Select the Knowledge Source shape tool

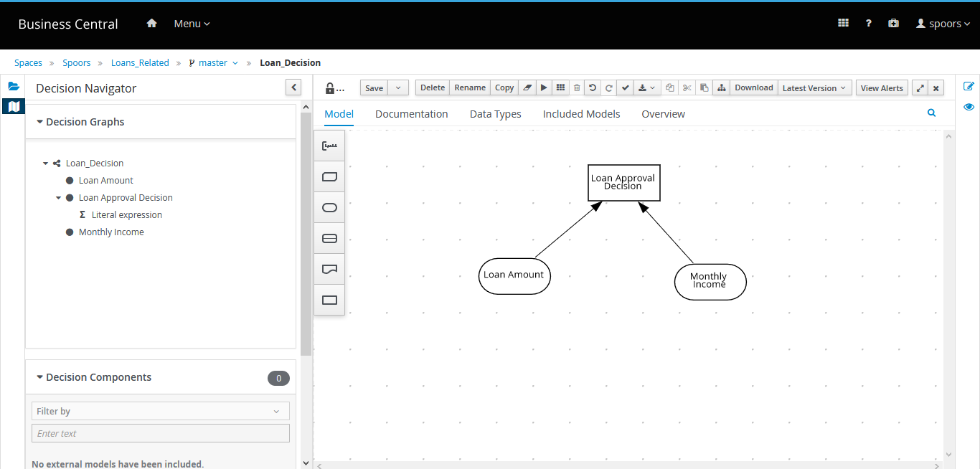(329, 269)
